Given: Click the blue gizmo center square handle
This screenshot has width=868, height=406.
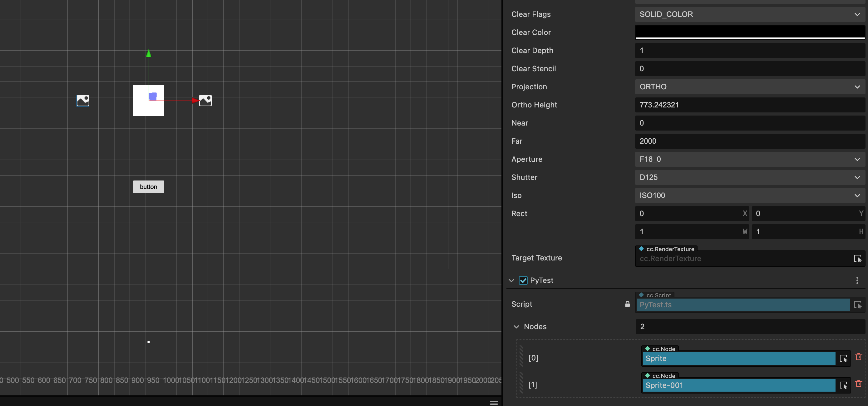Looking at the screenshot, I should 153,97.
